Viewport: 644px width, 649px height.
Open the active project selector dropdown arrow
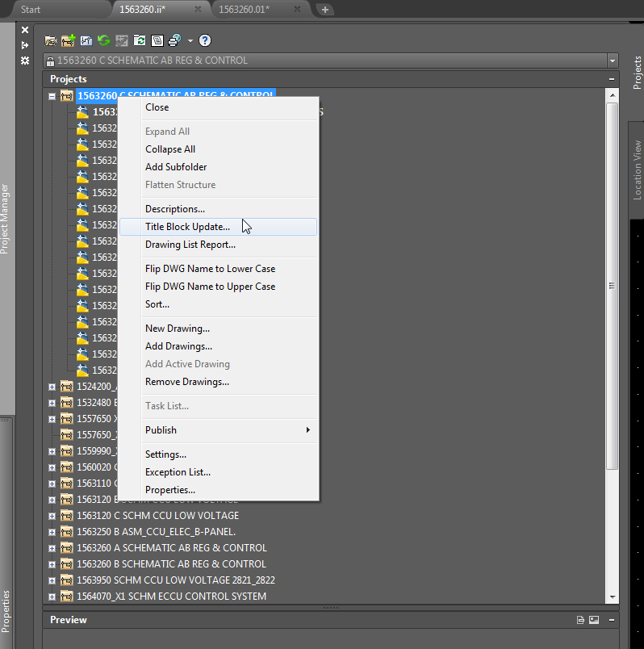pyautogui.click(x=613, y=61)
